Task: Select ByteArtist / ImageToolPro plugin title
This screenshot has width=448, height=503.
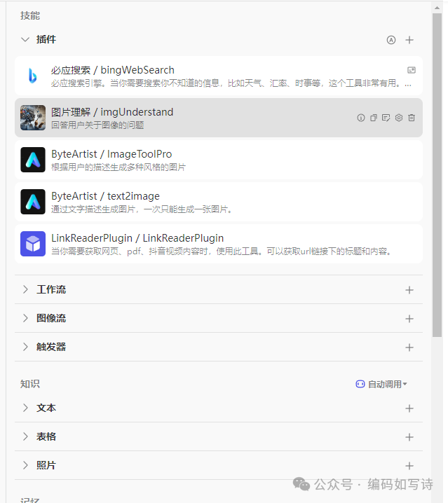Action: point(111,154)
